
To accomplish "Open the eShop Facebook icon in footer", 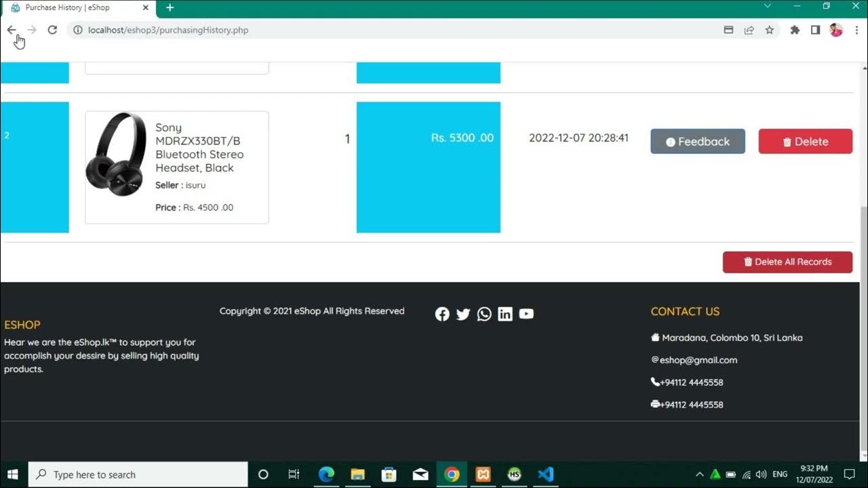I will pyautogui.click(x=442, y=314).
